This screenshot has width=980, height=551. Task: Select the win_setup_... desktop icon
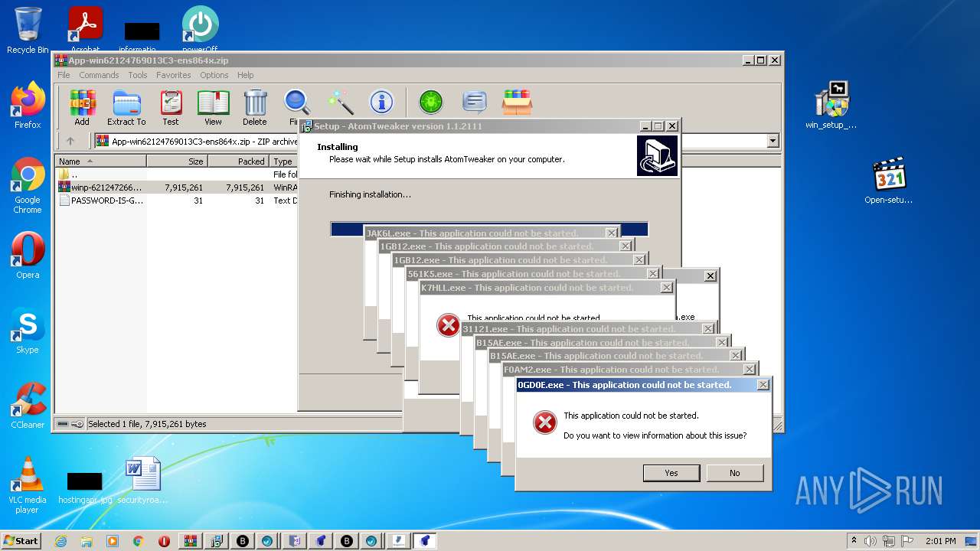831,106
